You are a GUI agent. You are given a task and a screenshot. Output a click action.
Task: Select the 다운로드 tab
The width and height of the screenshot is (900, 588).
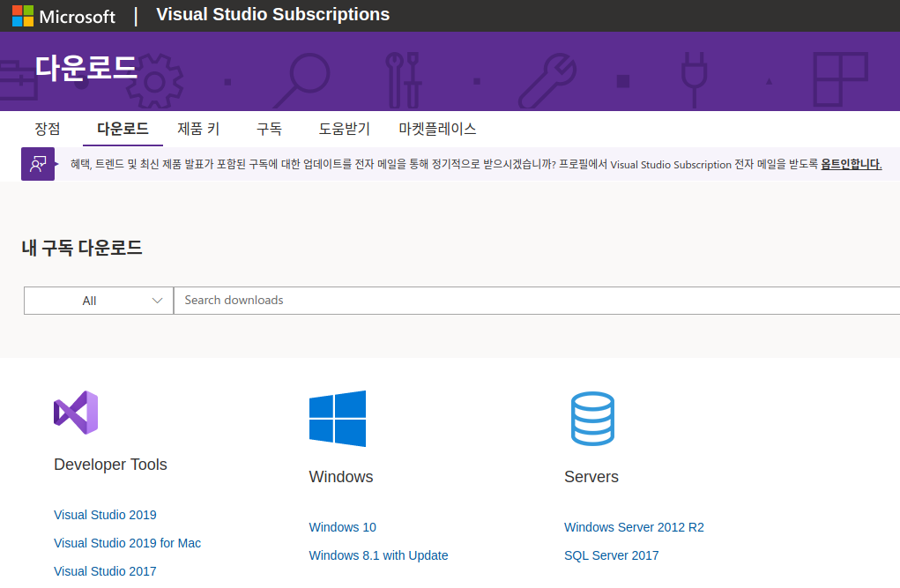(123, 129)
